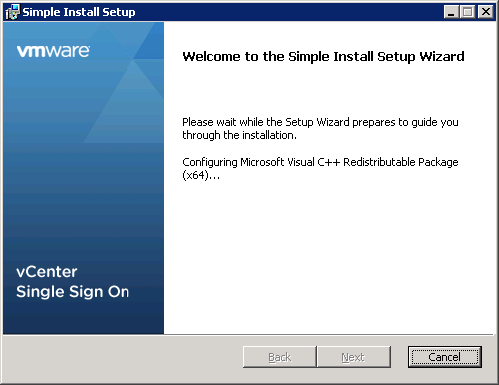
Task: Click the gray footer left of Back
Action: (x=123, y=357)
